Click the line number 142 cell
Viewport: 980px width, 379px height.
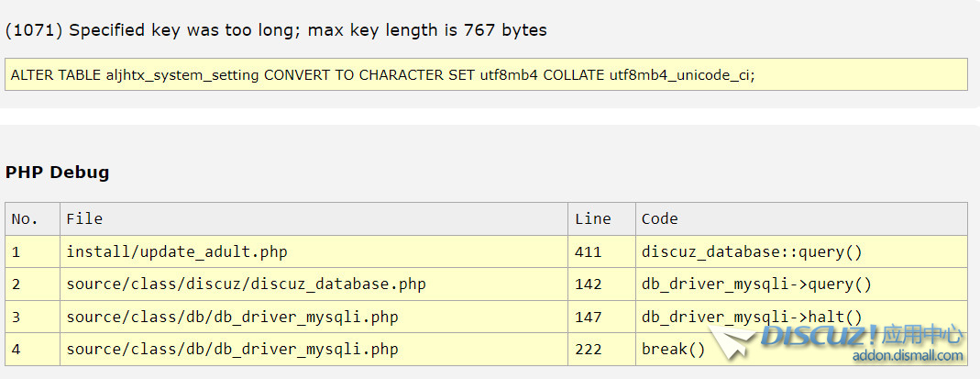point(589,284)
